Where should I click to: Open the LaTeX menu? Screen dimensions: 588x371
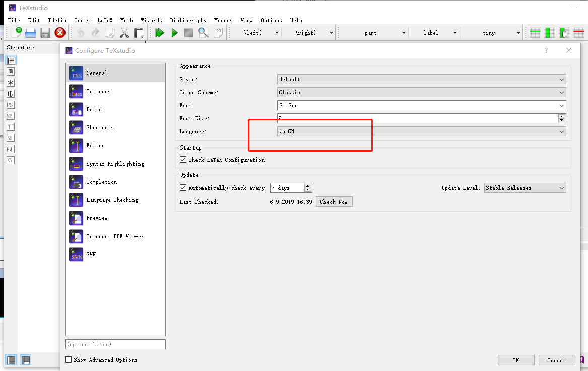point(105,20)
